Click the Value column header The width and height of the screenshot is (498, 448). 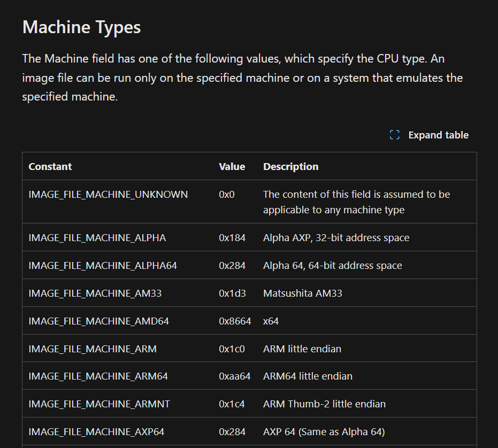click(232, 166)
